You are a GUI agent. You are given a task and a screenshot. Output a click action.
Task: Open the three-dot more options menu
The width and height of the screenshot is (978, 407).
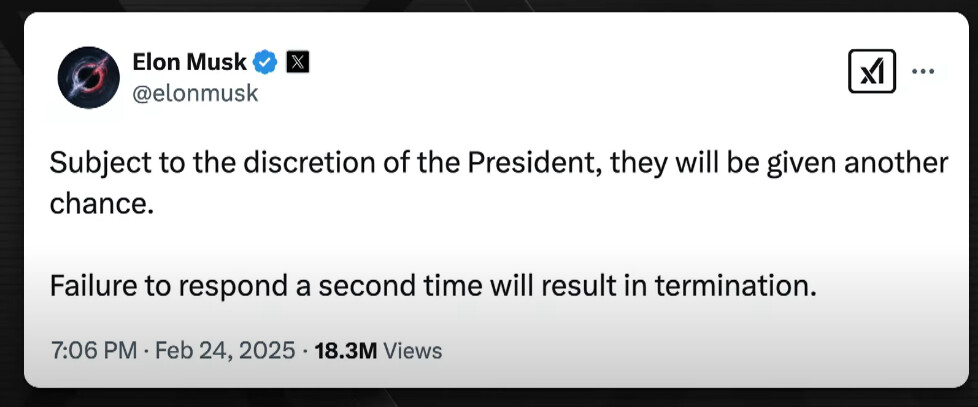click(x=923, y=72)
